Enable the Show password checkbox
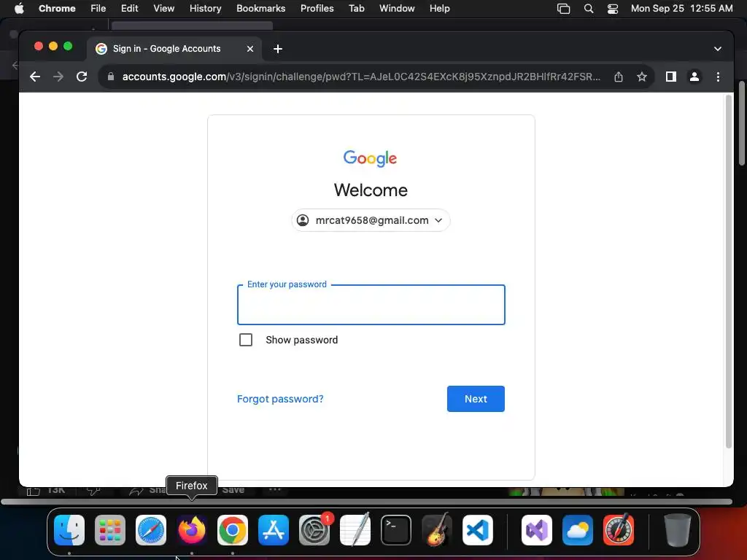 (x=246, y=340)
